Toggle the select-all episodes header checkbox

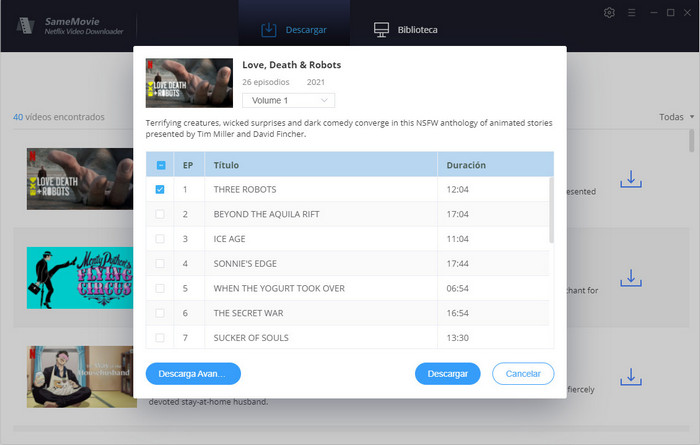tap(161, 165)
